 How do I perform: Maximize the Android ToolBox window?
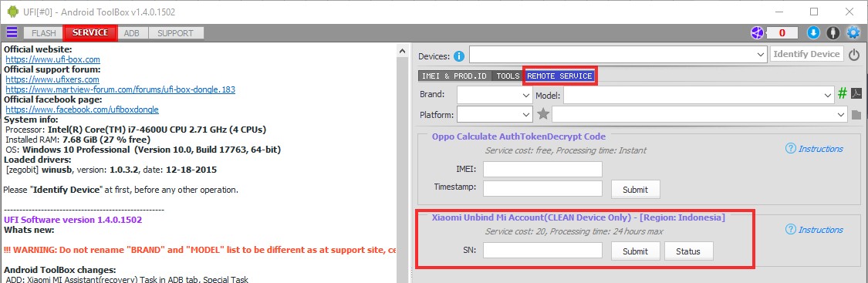click(814, 12)
